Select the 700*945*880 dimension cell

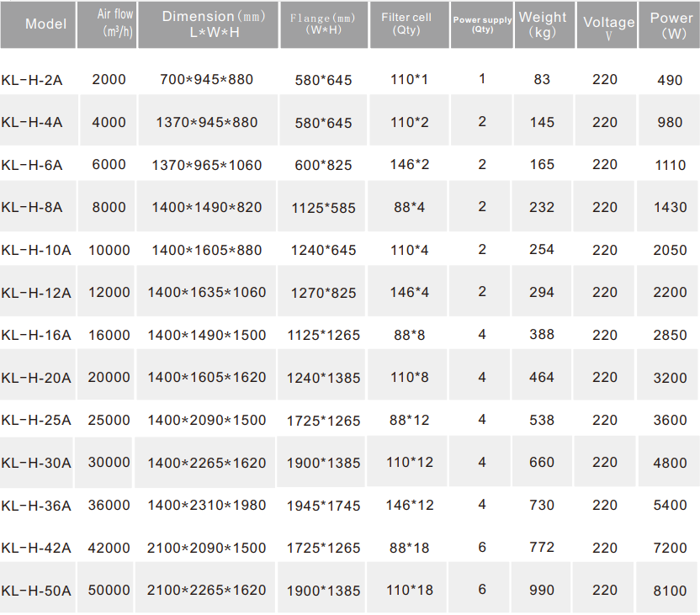(x=206, y=80)
